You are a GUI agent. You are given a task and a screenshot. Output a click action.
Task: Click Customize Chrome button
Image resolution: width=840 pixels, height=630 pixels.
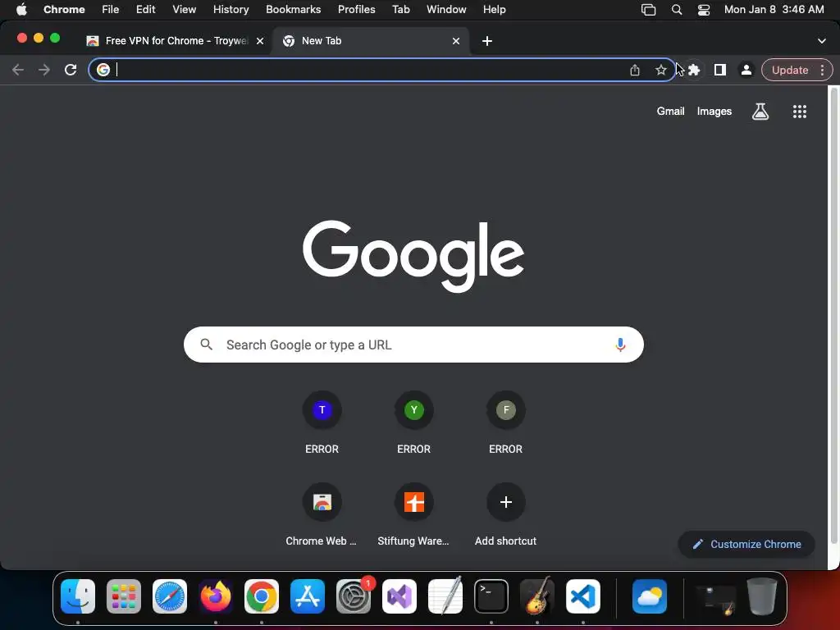pyautogui.click(x=746, y=545)
